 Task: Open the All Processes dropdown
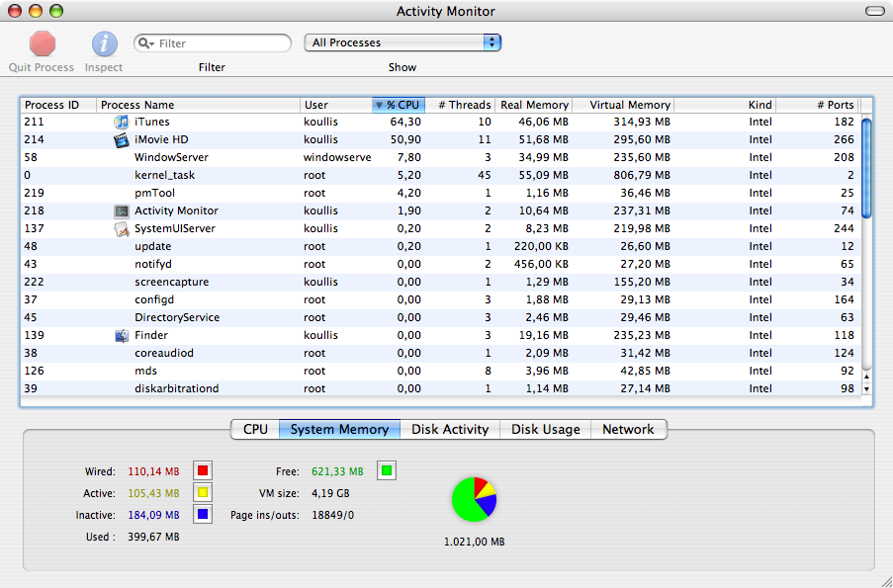tap(402, 42)
